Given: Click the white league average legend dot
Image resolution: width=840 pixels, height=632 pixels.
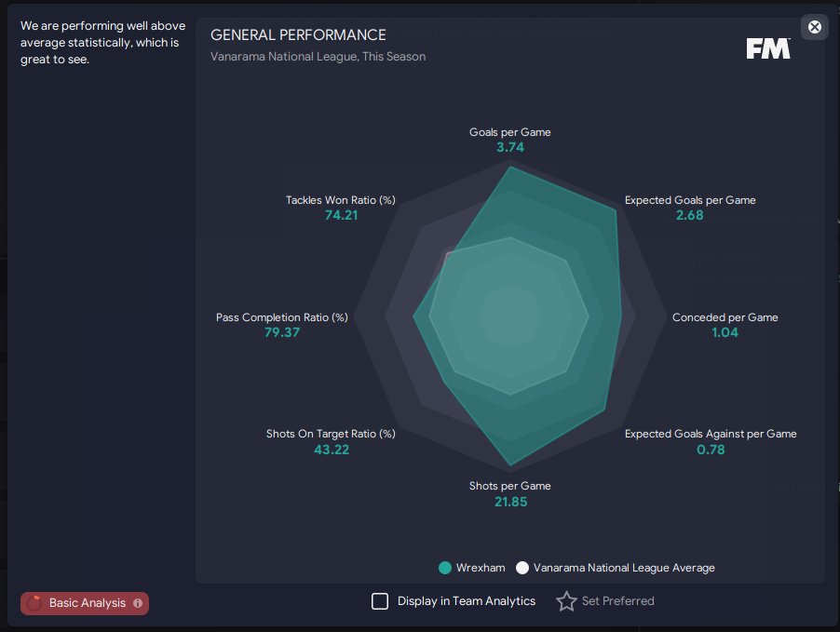Looking at the screenshot, I should coord(522,568).
